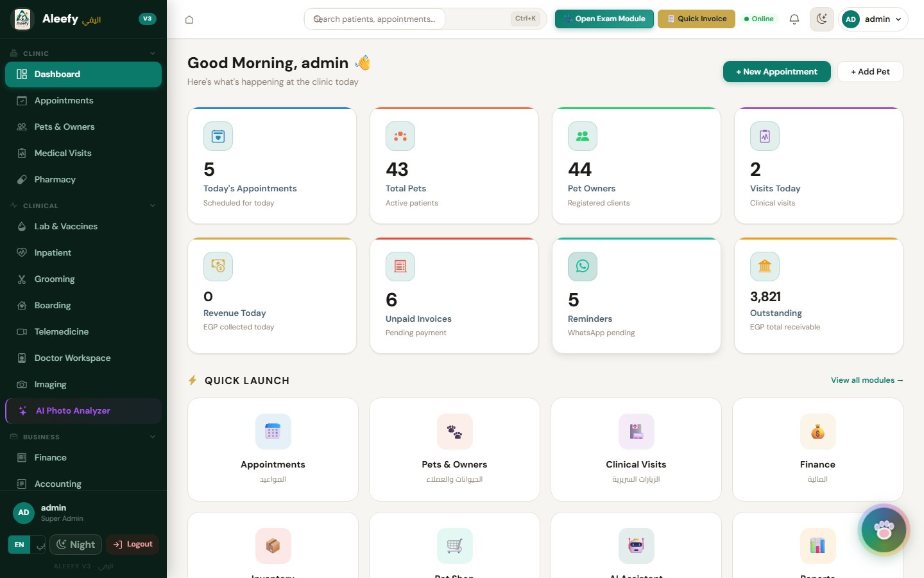Image resolution: width=924 pixels, height=578 pixels.
Task: Click the Revenue Today money icon
Action: coord(218,267)
